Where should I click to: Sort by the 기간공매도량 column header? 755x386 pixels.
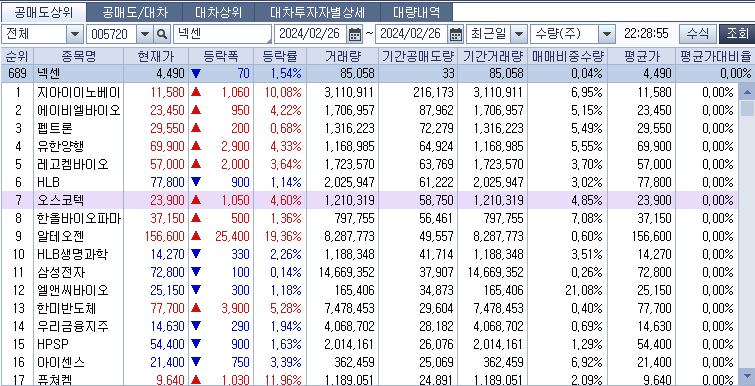(417, 56)
